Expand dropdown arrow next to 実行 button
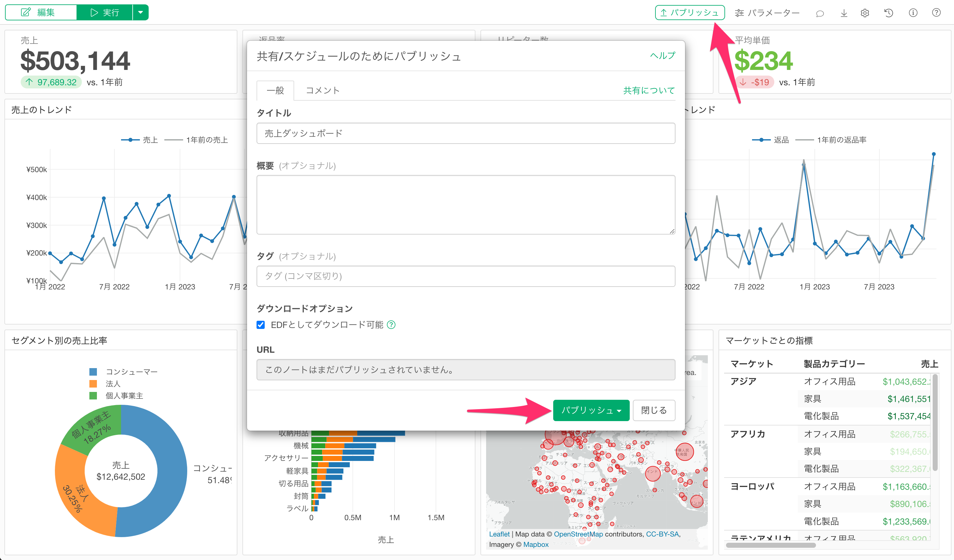954x560 pixels. pos(140,13)
